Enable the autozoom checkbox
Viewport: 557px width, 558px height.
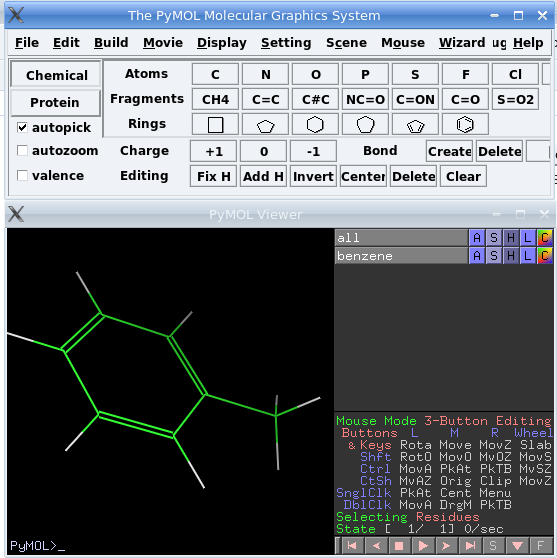coord(22,151)
